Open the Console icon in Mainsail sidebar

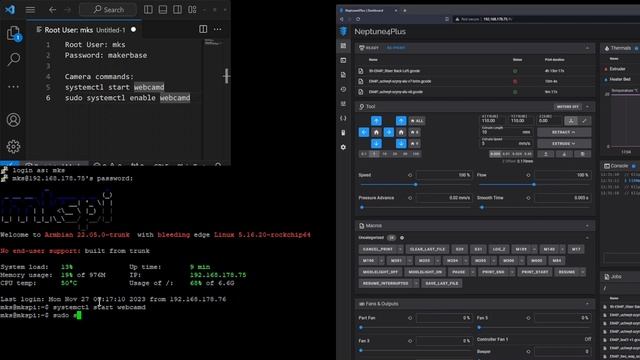[343, 60]
